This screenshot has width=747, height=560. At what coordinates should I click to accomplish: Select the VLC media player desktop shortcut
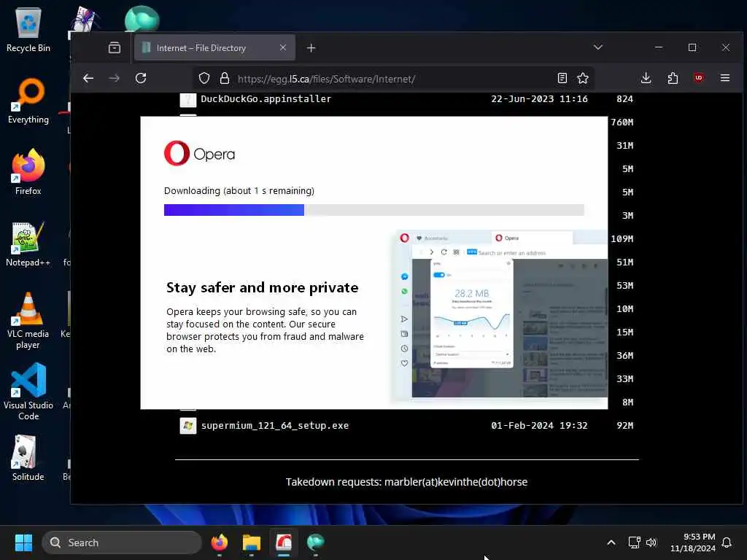tap(28, 321)
